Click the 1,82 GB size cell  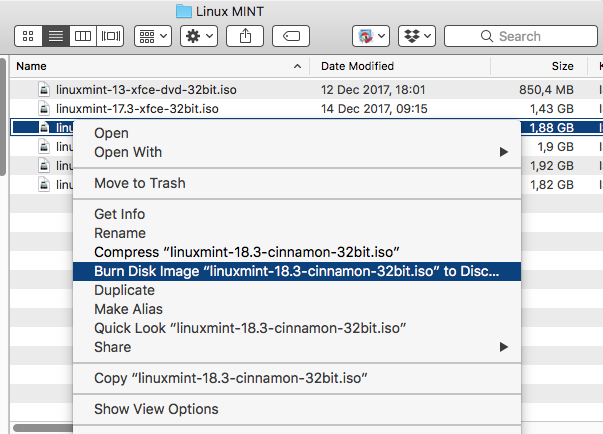coord(552,185)
